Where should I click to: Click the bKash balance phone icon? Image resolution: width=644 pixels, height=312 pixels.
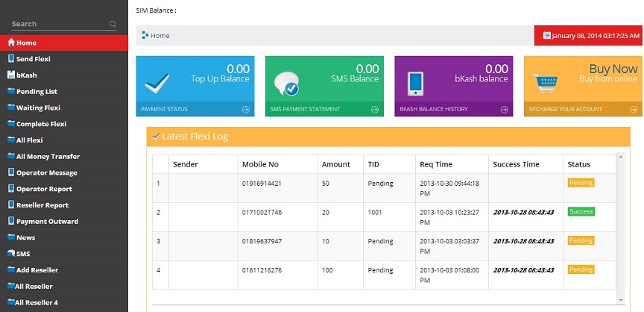[415, 84]
